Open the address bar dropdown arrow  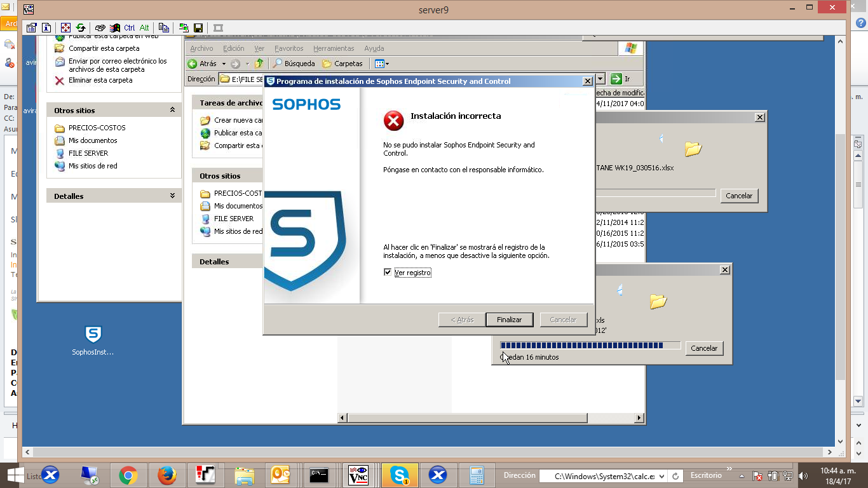tap(600, 79)
